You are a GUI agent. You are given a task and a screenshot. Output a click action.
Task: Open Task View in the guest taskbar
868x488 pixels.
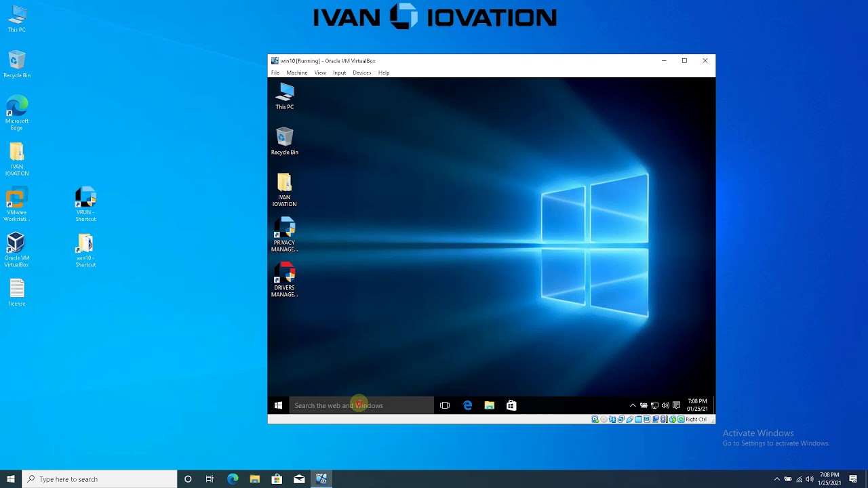445,405
